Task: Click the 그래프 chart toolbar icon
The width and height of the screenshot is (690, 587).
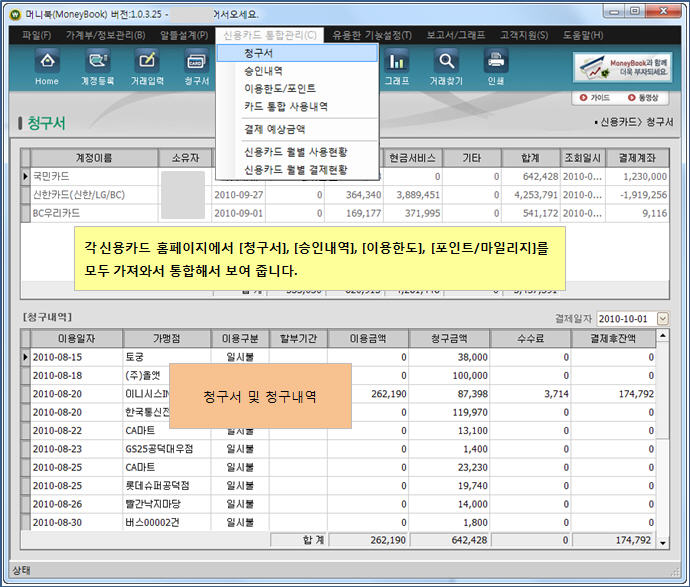Action: pyautogui.click(x=397, y=66)
